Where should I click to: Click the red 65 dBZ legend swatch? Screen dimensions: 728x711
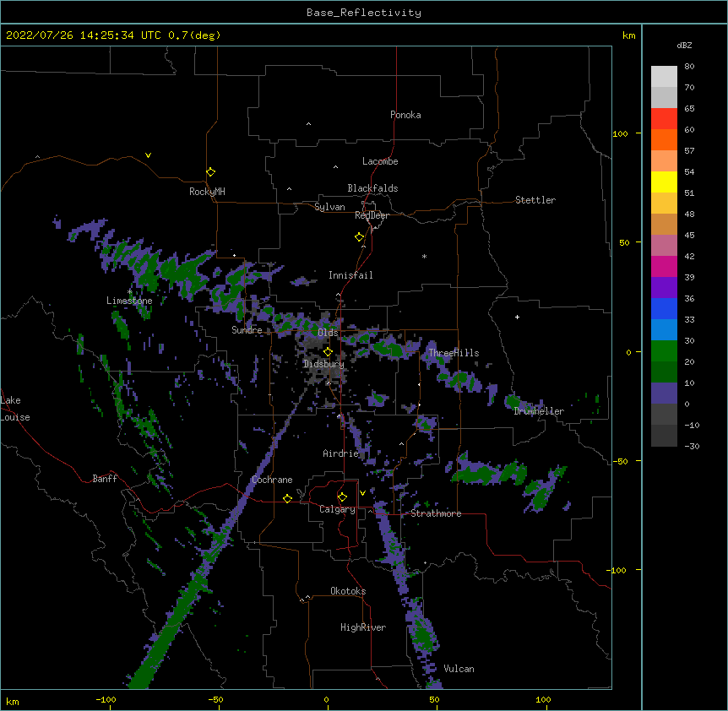pyautogui.click(x=664, y=118)
